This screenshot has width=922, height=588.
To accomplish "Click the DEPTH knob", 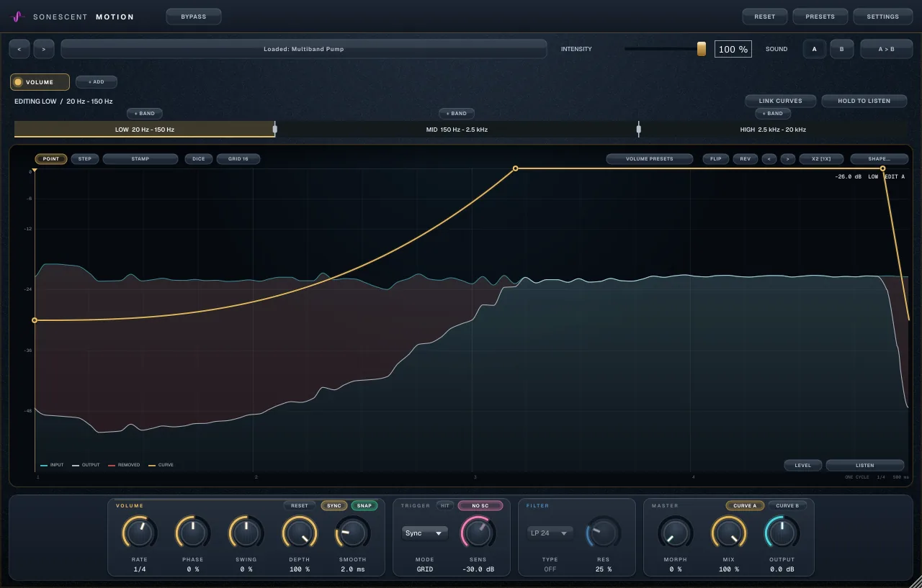I will click(x=299, y=533).
